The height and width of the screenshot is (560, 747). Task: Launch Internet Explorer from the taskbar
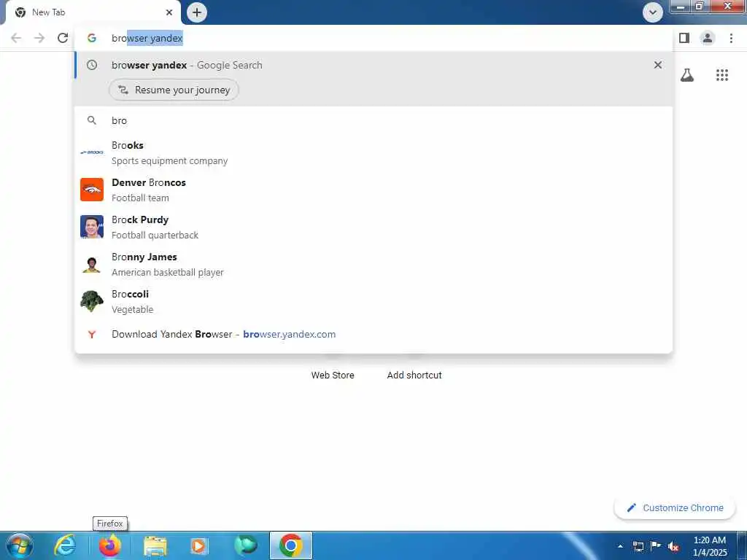(65, 545)
